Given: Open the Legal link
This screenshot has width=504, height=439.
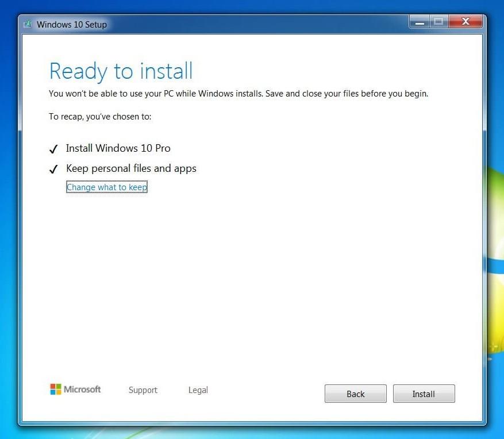Looking at the screenshot, I should point(198,390).
